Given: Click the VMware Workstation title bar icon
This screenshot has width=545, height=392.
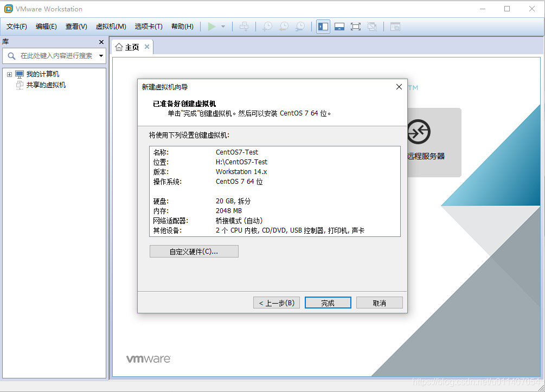Looking at the screenshot, I should 8,9.
